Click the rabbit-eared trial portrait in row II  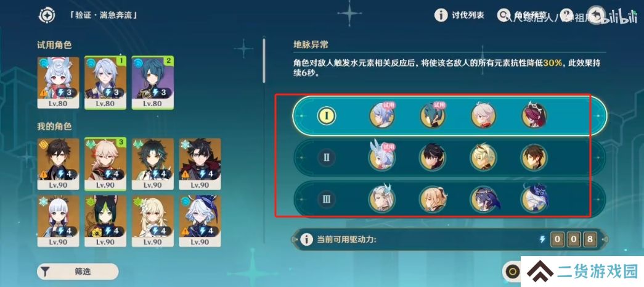point(381,157)
